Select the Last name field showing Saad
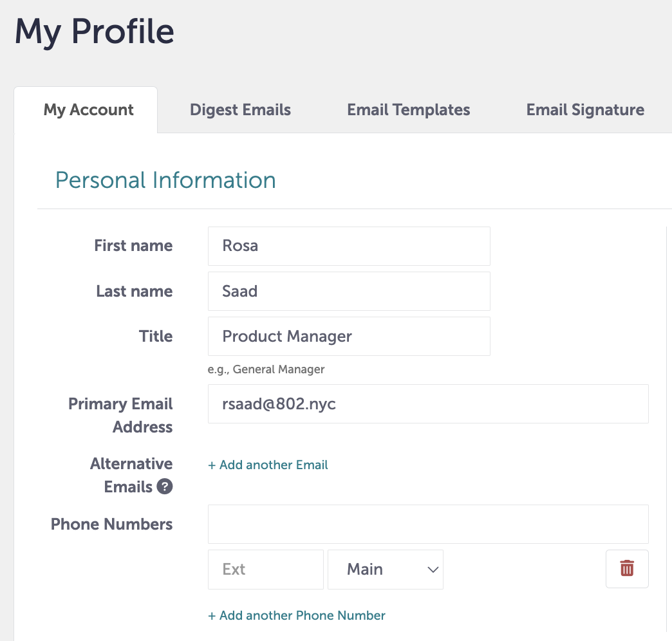 click(348, 291)
